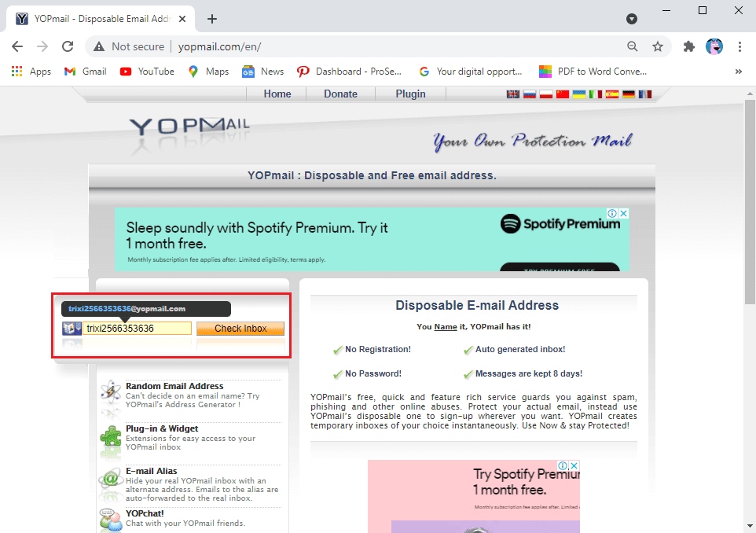
Task: Select the Chinese flag
Action: 562,94
